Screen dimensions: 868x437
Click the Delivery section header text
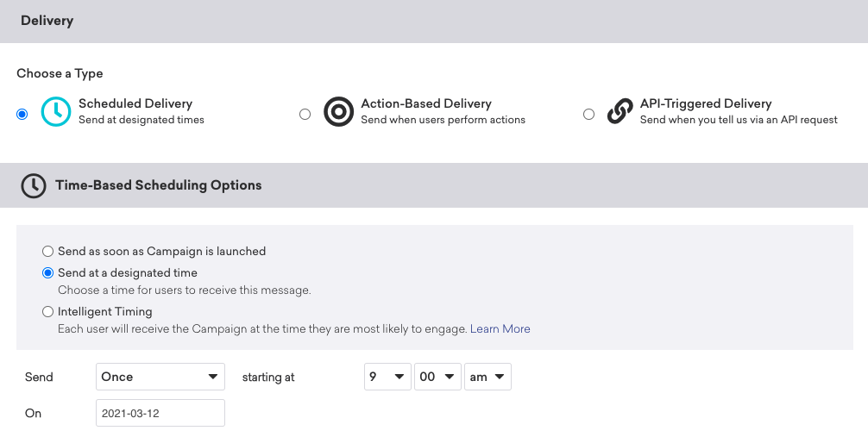coord(47,21)
